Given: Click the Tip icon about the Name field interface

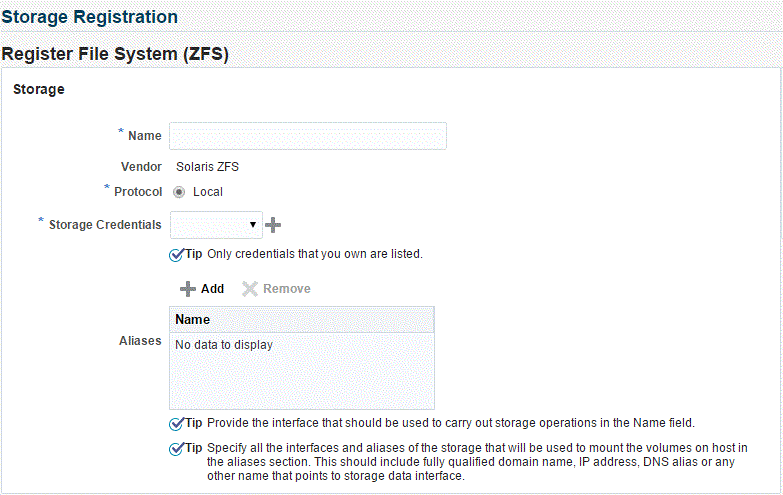Looking at the screenshot, I should [177, 423].
